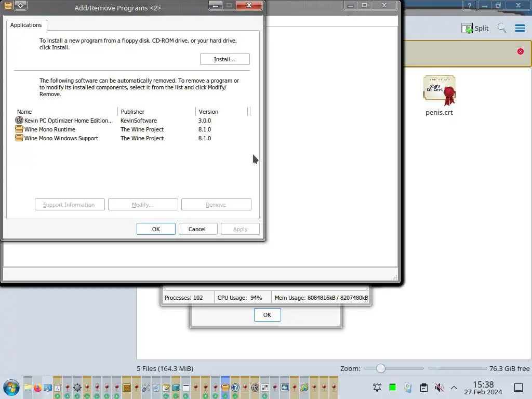Open notifications bell in system tray
Screen dimensions: 532x399
(377, 388)
